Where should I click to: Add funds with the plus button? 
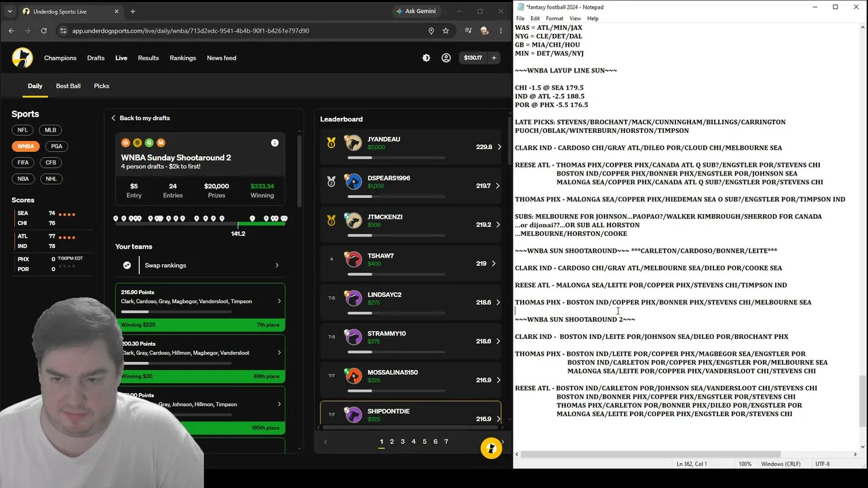[x=494, y=58]
